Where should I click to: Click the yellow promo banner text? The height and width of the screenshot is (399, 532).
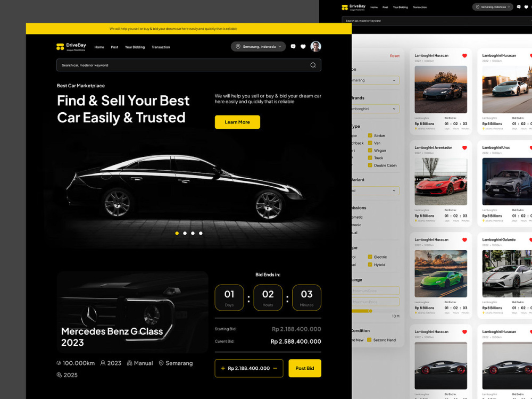tap(173, 29)
